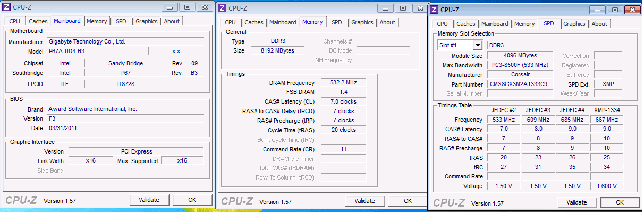Click Max Bandwidth PC3-8500F (533 MHz)

tap(520, 65)
